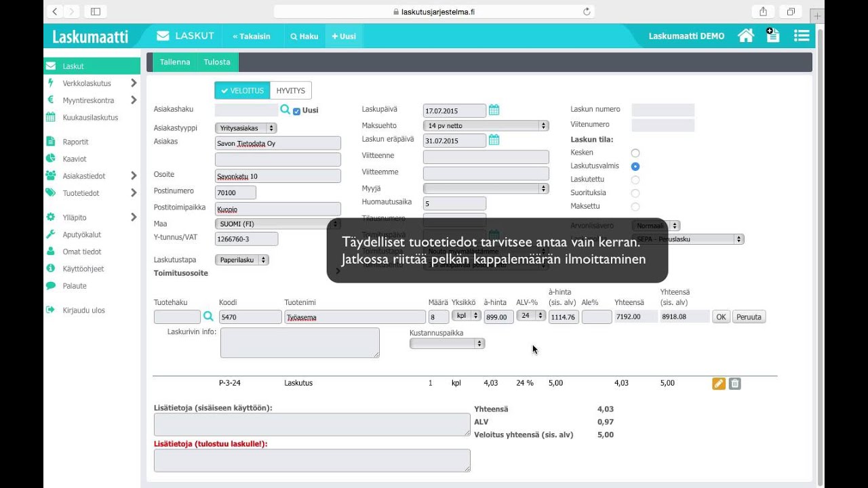Click the Tuotenimi field showing Työasema
868x488 pixels.
(x=355, y=317)
